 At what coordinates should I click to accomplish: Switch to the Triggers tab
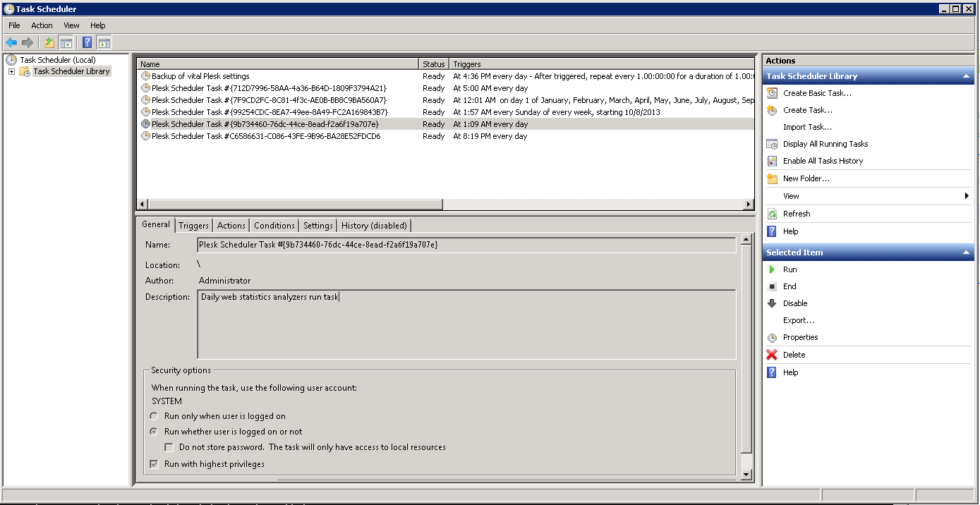click(193, 226)
